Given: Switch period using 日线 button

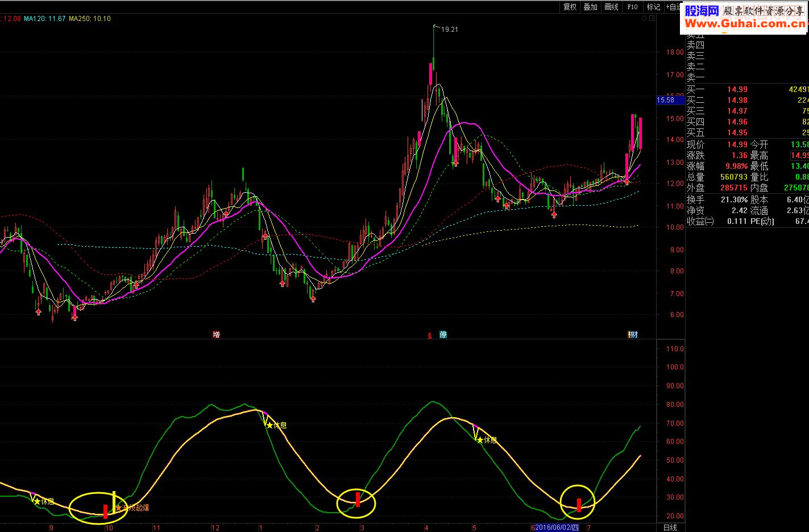Looking at the screenshot, I should point(670,527).
